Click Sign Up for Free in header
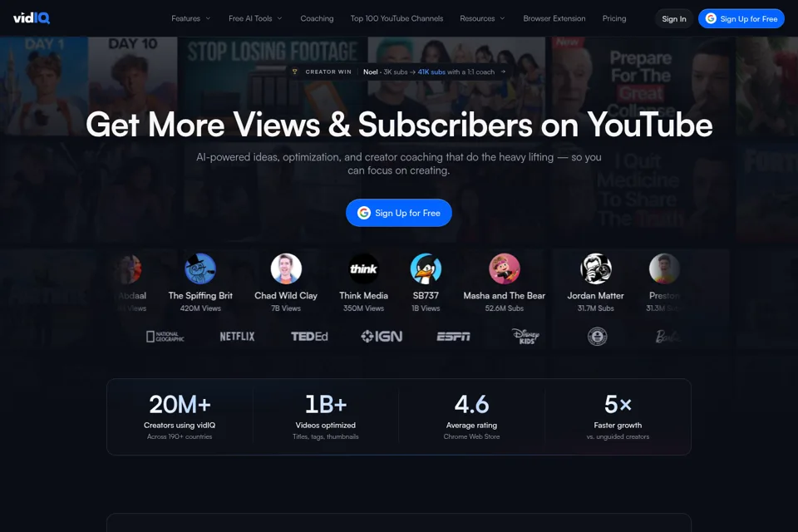798x532 pixels. pos(741,19)
